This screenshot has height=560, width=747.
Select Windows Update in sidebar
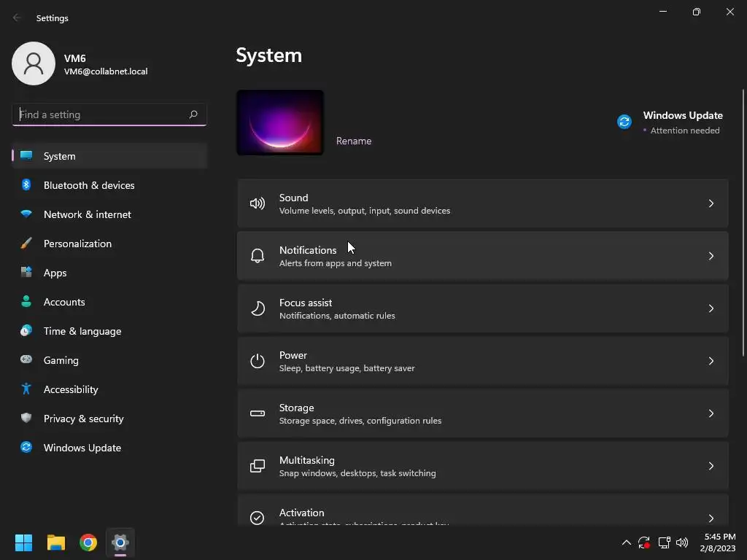pos(109,448)
